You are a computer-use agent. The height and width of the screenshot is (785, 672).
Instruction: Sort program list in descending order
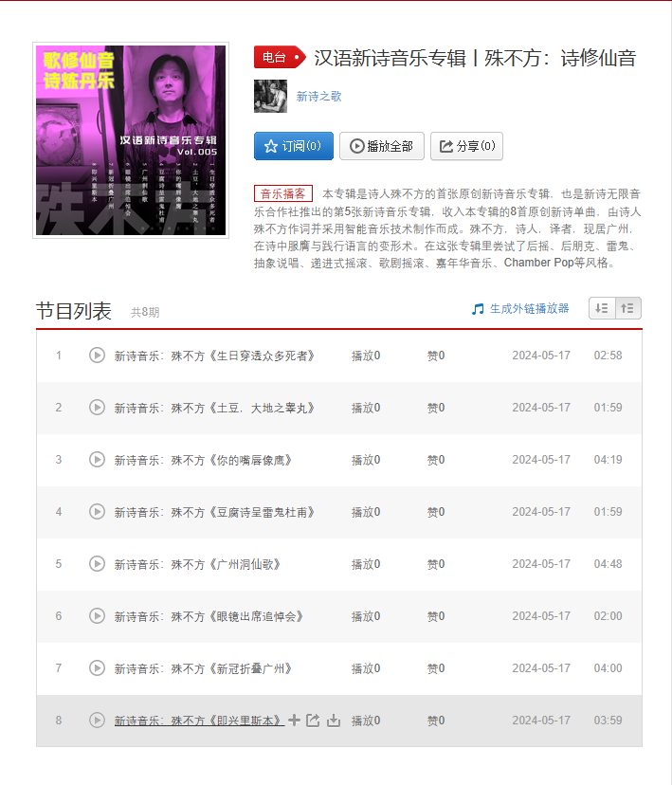click(x=602, y=308)
